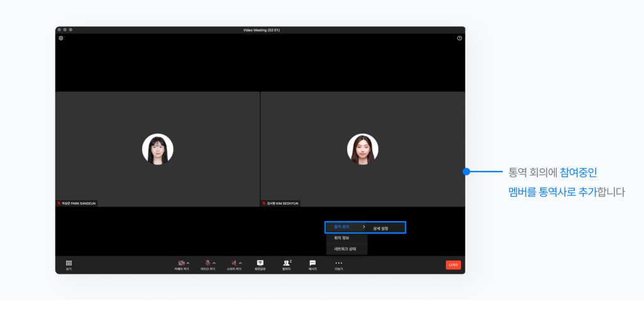Leave the meeting with the red 나가기 button

click(x=453, y=265)
